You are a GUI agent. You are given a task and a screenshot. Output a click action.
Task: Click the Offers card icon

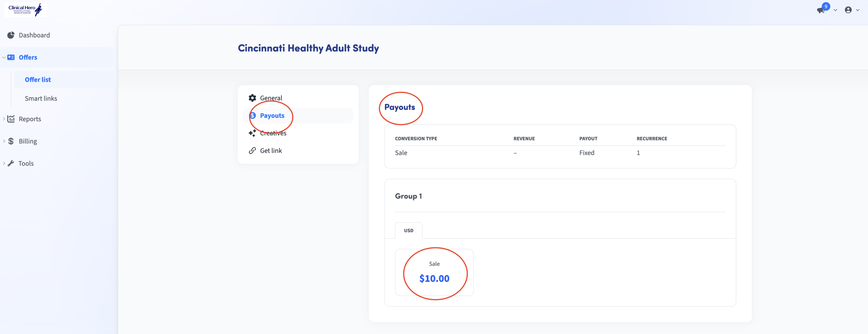11,57
